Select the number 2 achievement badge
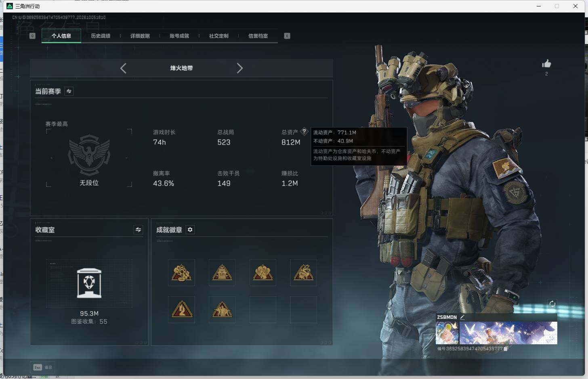Screen dimensions: 588x379 [x=181, y=310]
